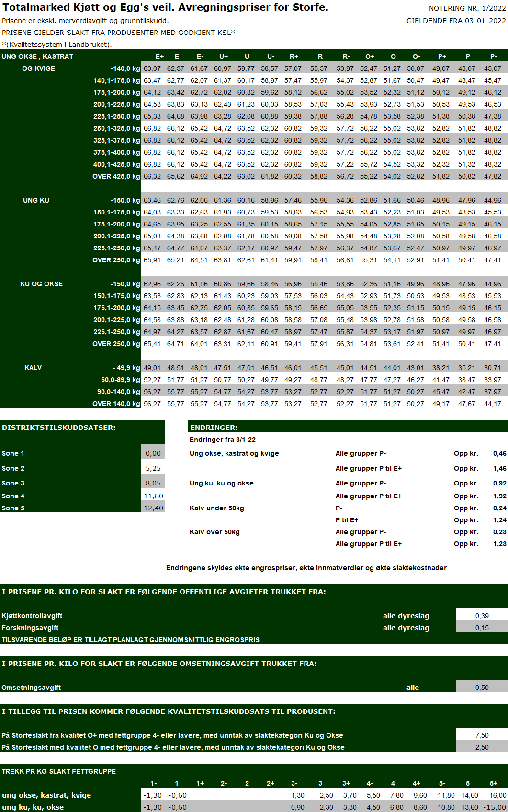Image resolution: width=508 pixels, height=812 pixels.
Task: Click the Forskningsavgift value "0,15"
Action: (482, 628)
